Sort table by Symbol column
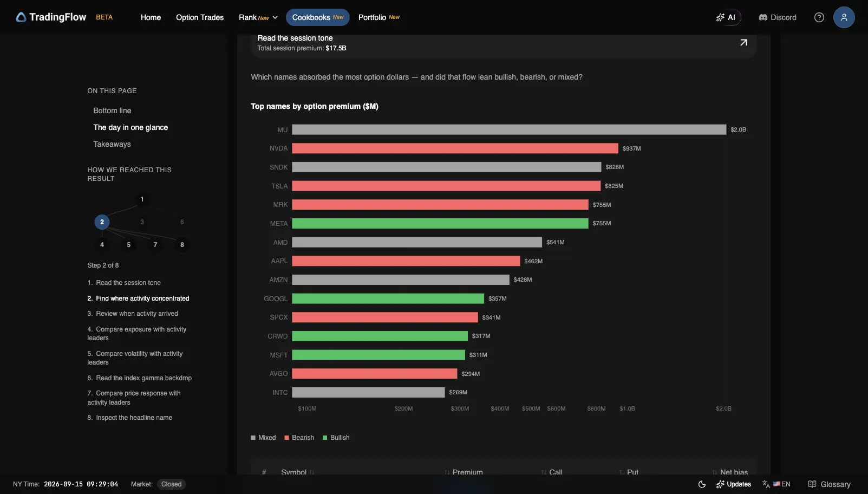 pos(297,472)
